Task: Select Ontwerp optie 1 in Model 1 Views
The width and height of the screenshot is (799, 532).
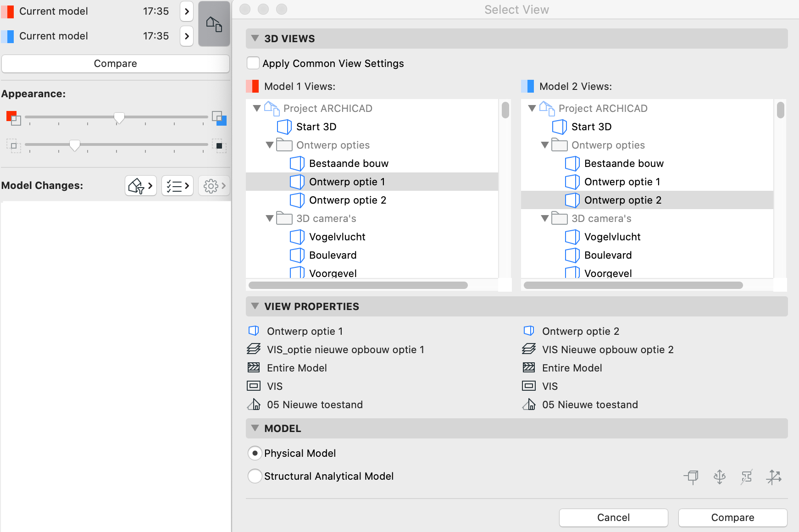Action: pos(372,182)
